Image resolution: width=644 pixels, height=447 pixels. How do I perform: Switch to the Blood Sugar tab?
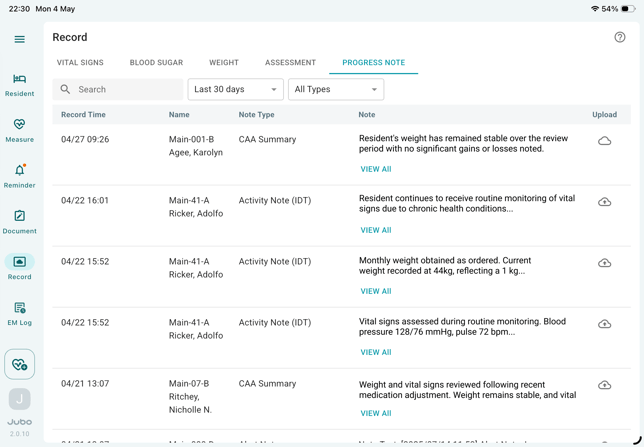point(156,62)
